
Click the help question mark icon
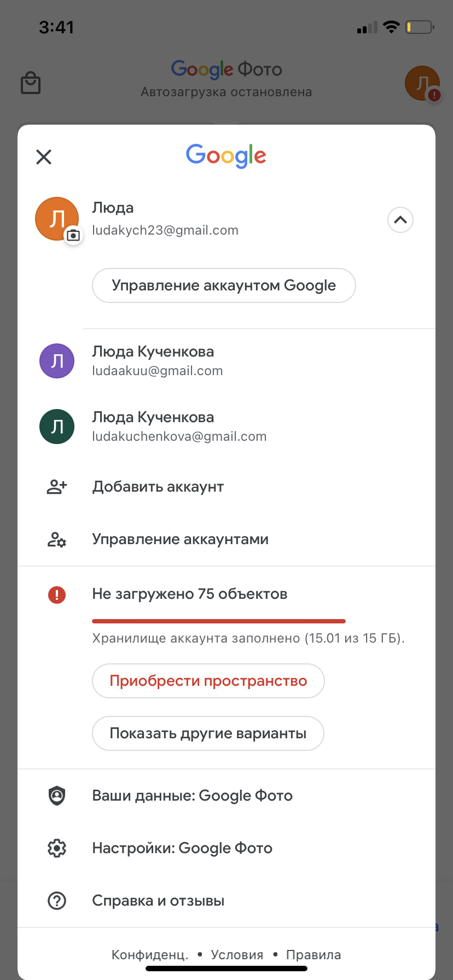[57, 901]
